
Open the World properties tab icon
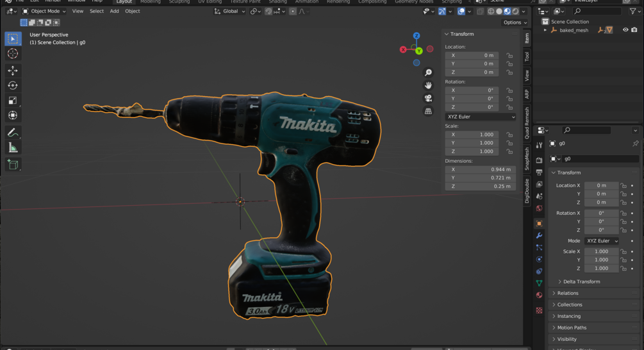(540, 208)
